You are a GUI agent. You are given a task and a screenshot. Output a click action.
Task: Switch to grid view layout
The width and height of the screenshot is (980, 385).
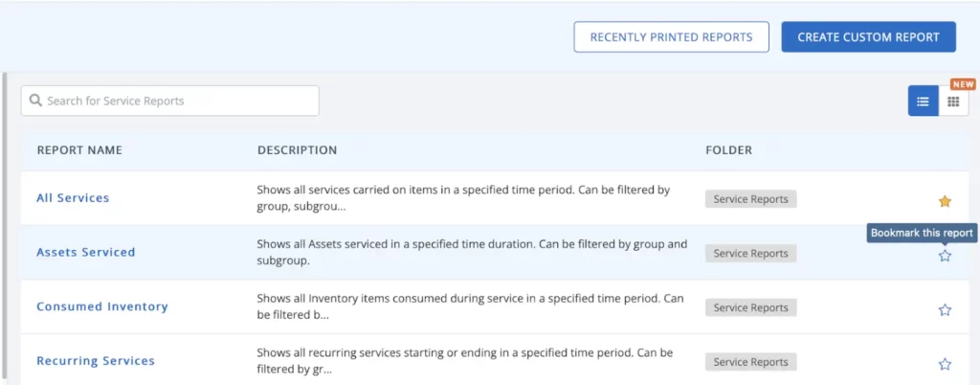pos(953,102)
